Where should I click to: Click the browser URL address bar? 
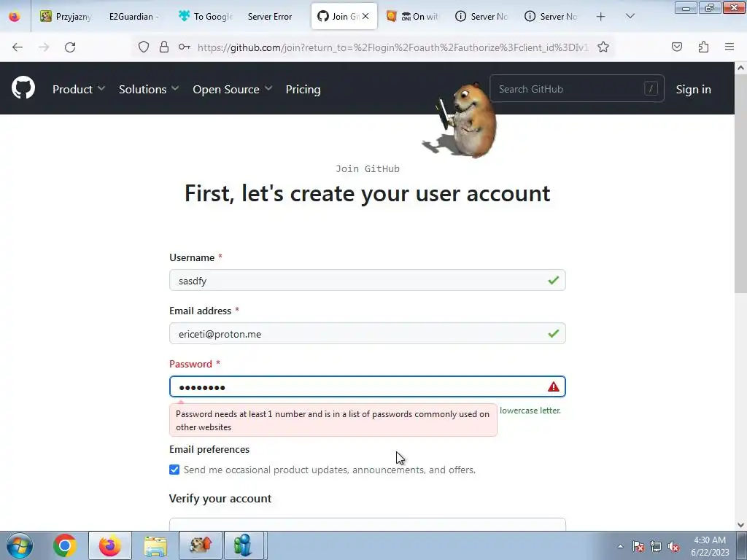coord(392,47)
